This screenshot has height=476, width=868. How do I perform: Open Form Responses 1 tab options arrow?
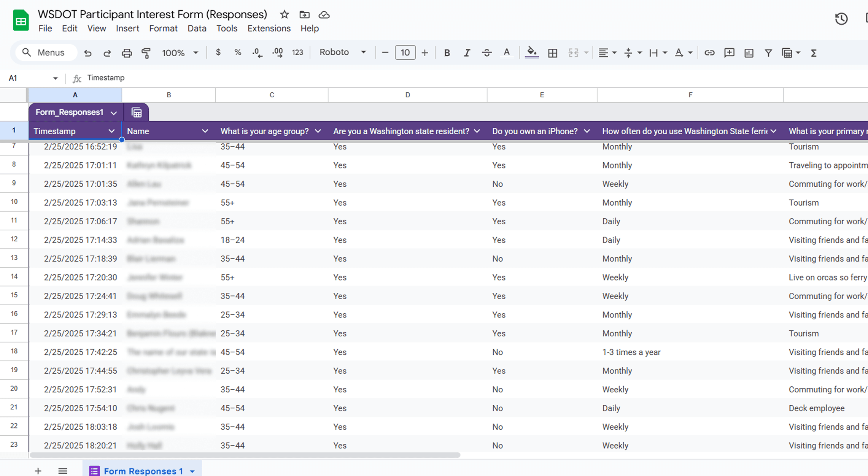[x=192, y=471]
